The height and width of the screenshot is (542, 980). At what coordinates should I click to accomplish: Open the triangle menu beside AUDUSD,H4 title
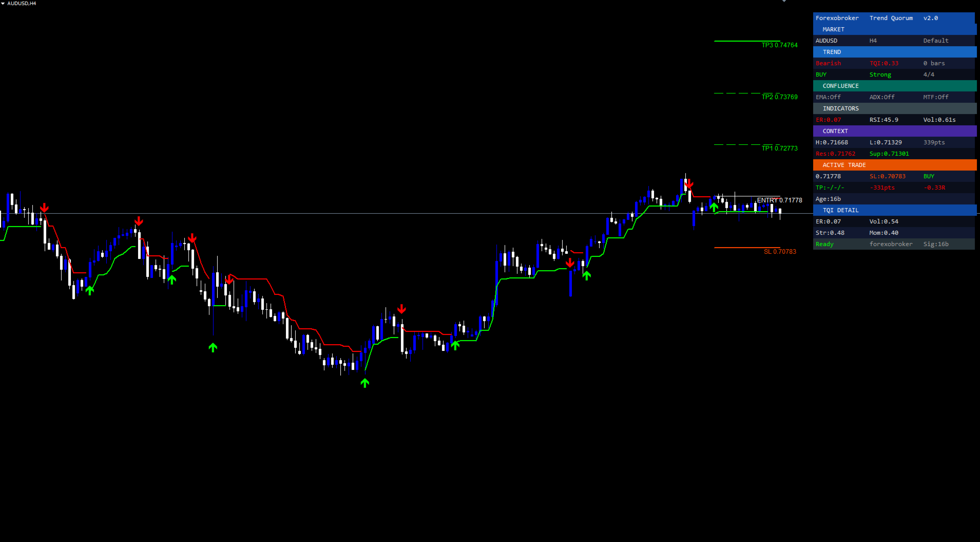tap(3, 4)
